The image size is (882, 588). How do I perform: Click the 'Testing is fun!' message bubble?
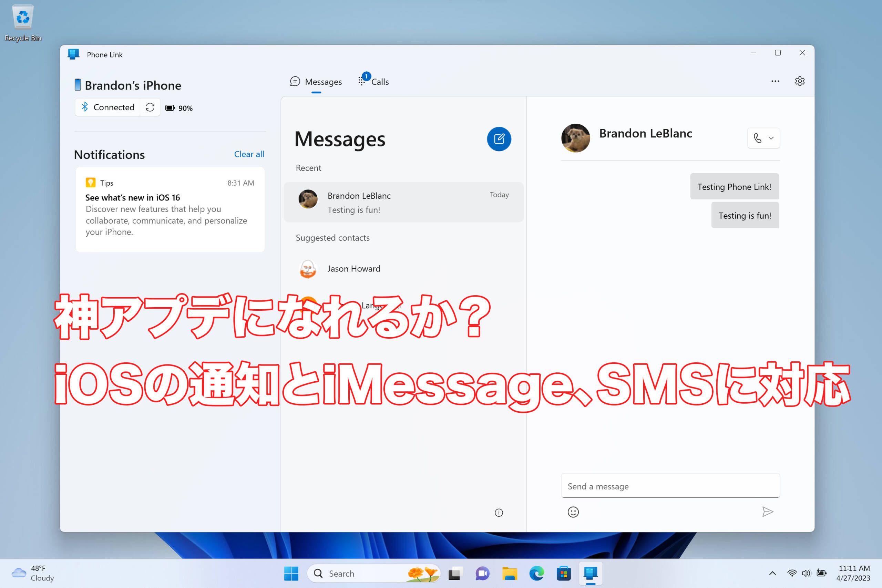point(745,215)
